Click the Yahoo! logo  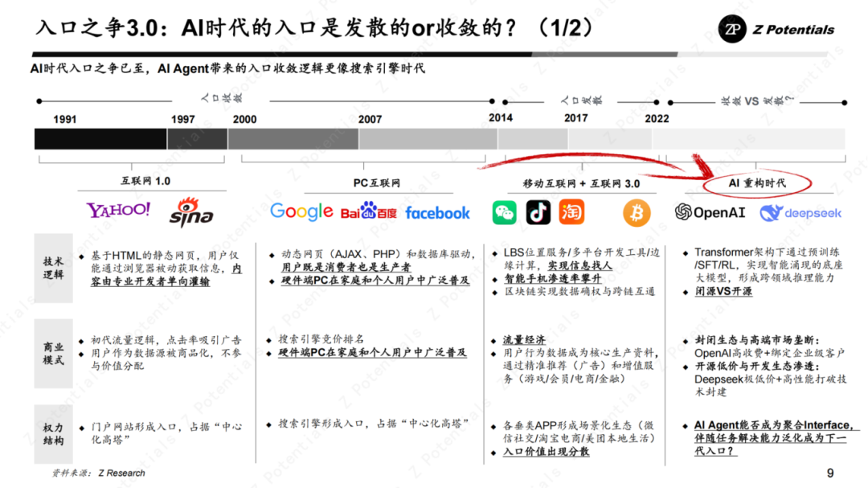point(118,210)
